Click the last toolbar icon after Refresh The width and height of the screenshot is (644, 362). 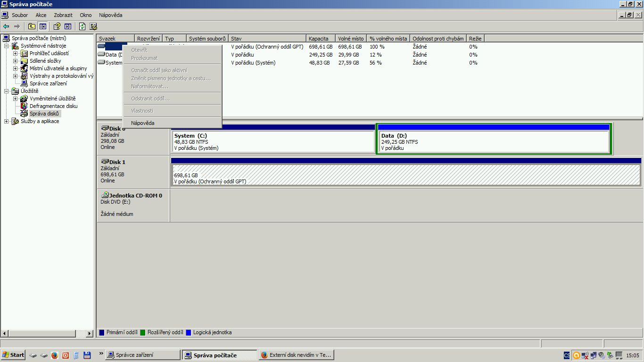click(93, 26)
